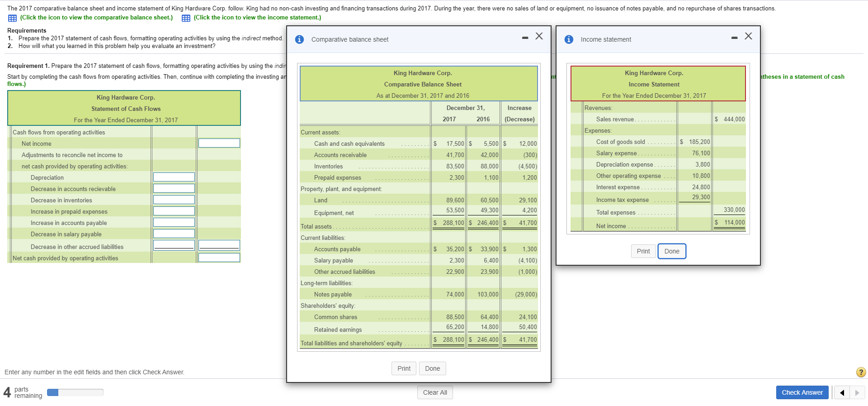Click the 'Interest expense' row label
Screen dimensions: 868x406
(x=618, y=187)
